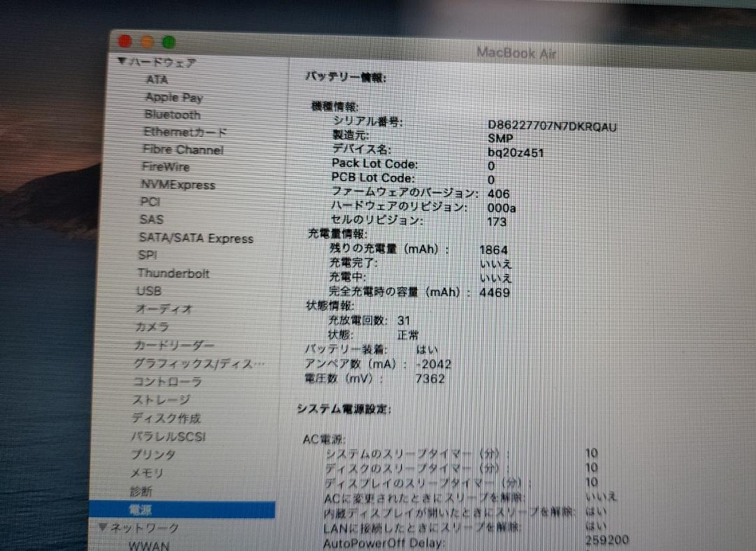Choose SPI in the hardware list
The height and width of the screenshot is (551, 756).
coord(148,255)
